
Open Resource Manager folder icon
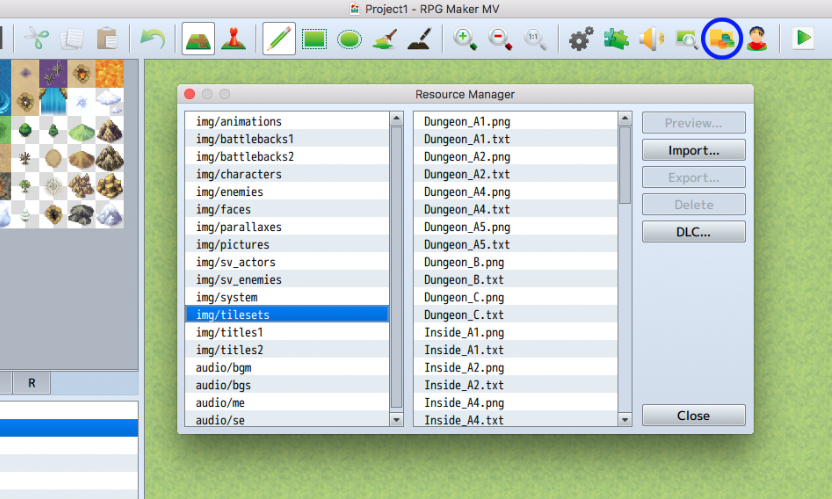point(722,38)
